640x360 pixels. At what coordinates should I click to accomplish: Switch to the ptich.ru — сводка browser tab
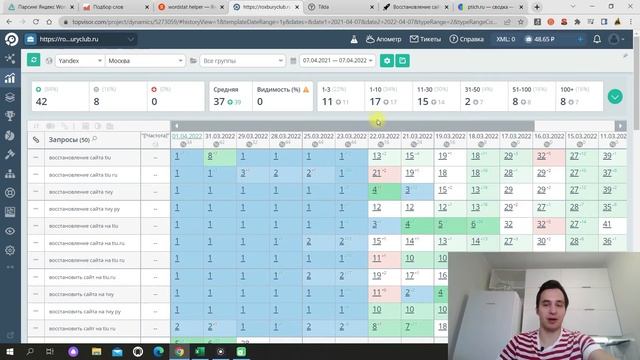(x=491, y=7)
